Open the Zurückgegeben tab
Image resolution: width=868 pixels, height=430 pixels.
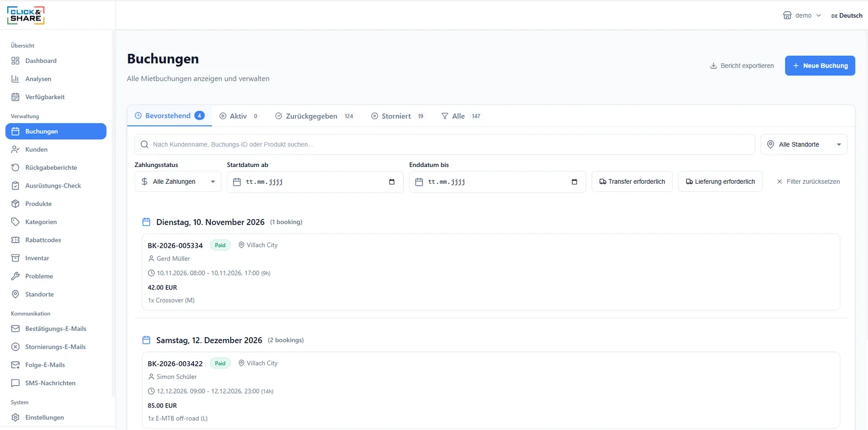point(314,116)
